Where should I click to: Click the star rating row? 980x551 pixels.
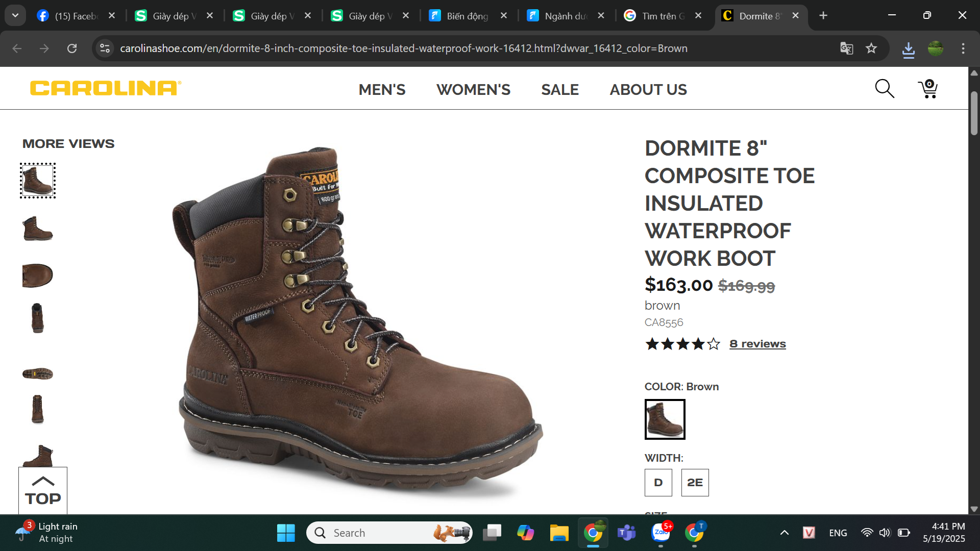(x=682, y=344)
